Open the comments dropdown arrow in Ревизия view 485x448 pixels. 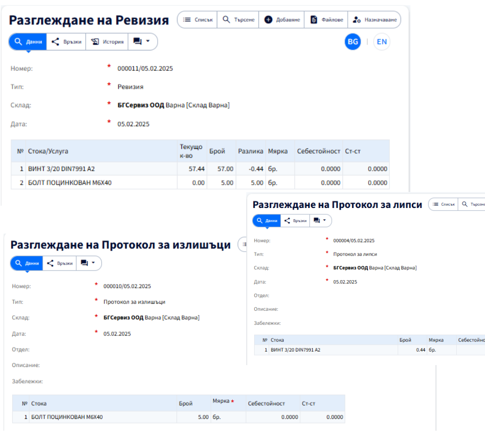[x=148, y=42]
